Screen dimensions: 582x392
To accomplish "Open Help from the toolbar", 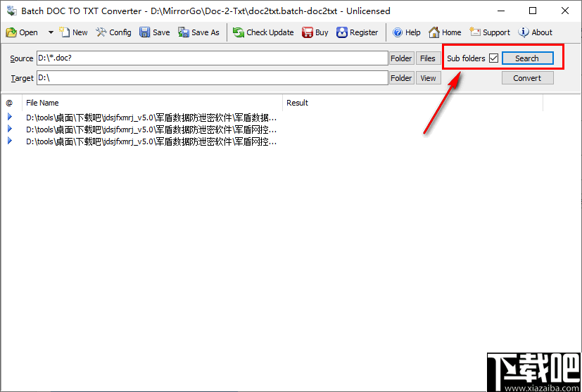I will click(407, 32).
